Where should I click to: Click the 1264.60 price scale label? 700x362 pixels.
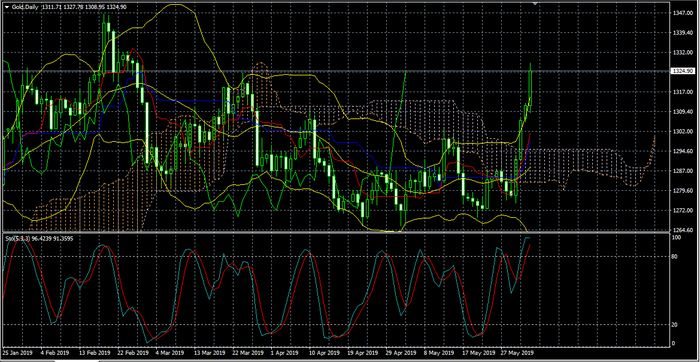[x=683, y=230]
